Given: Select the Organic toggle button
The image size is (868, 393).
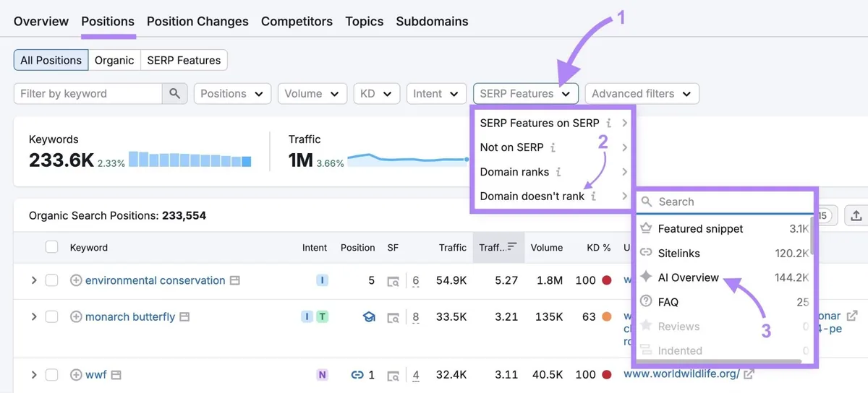Looking at the screenshot, I should (114, 60).
